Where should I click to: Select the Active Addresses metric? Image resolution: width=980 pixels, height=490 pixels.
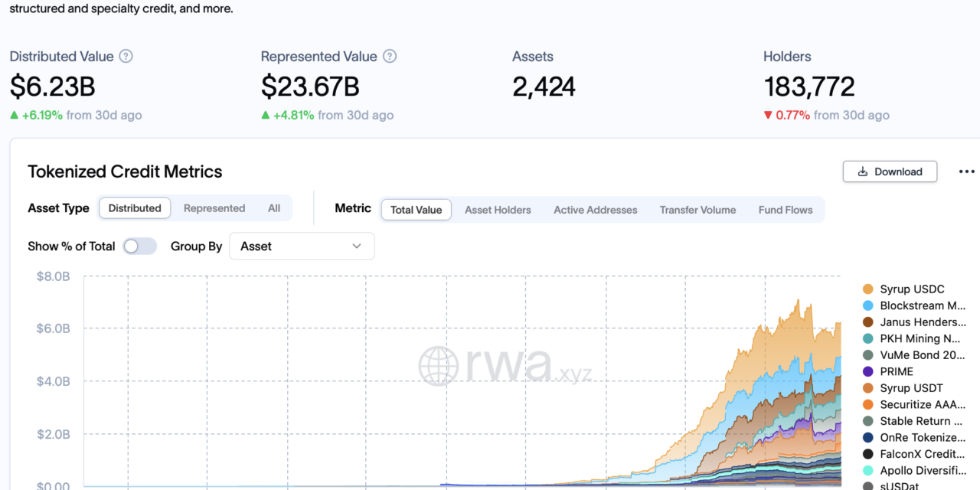(596, 210)
